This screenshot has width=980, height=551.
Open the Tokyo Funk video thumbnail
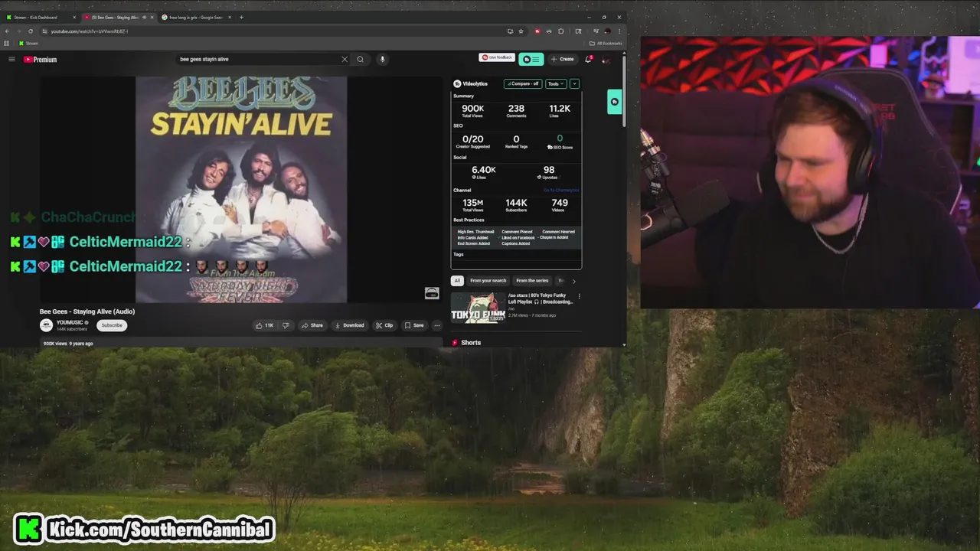tap(478, 308)
